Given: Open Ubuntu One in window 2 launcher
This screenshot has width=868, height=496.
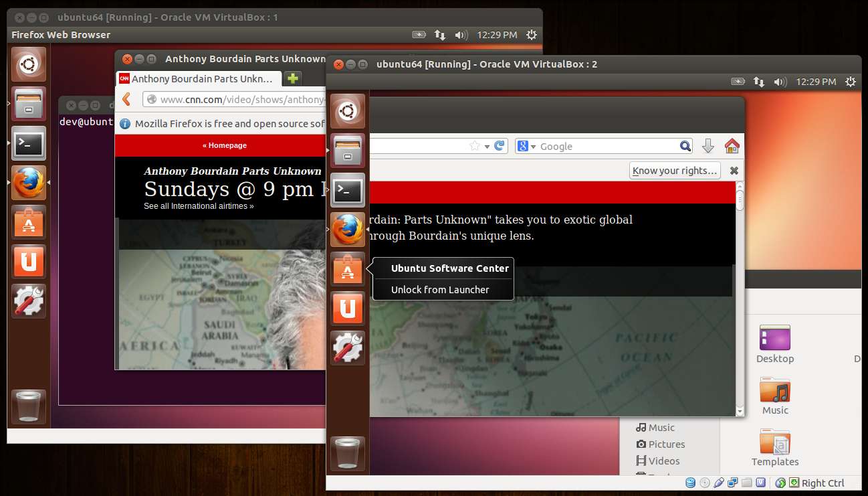Looking at the screenshot, I should coord(348,309).
